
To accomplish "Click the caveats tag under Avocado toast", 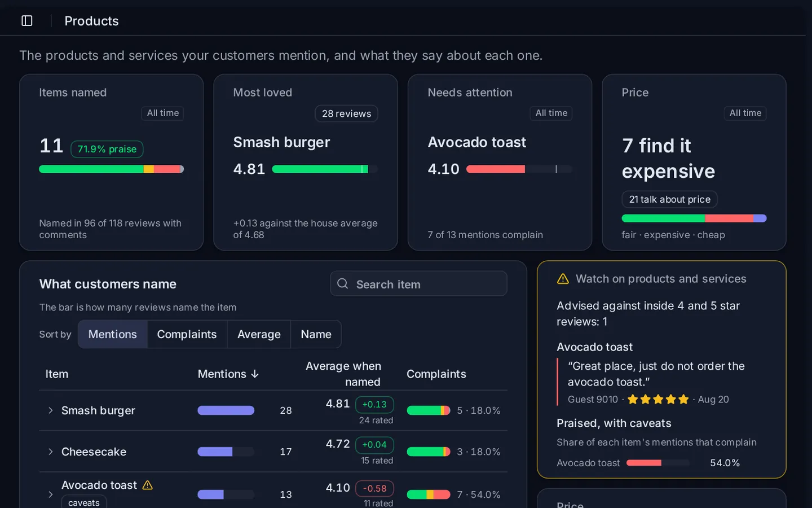I will coord(83,502).
